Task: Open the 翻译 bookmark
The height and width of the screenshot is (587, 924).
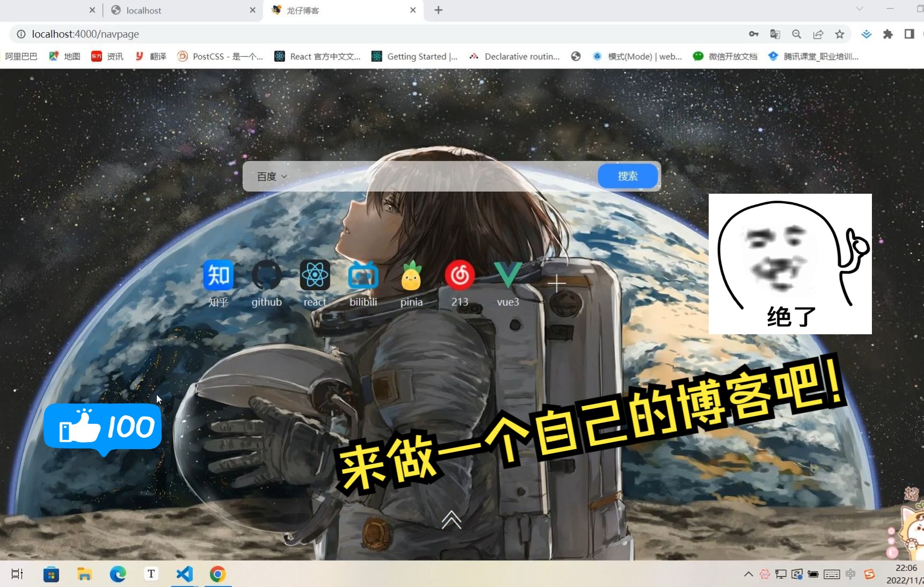Action: pos(151,56)
